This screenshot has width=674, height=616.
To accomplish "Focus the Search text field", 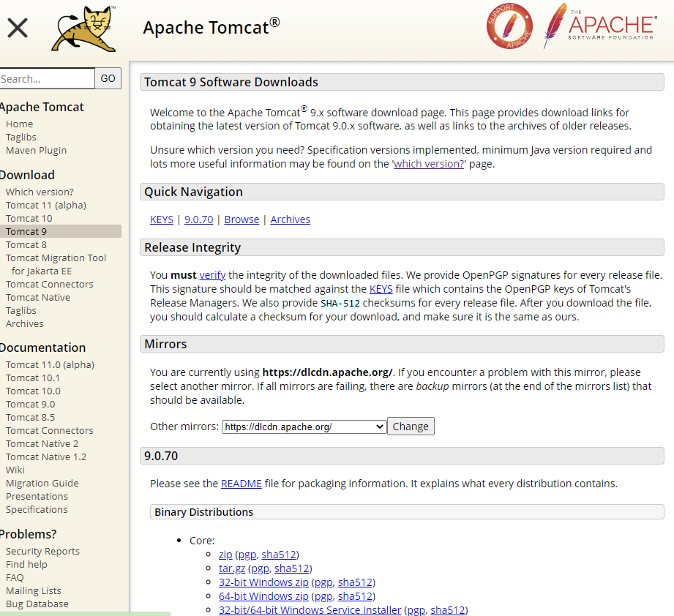I will [47, 78].
